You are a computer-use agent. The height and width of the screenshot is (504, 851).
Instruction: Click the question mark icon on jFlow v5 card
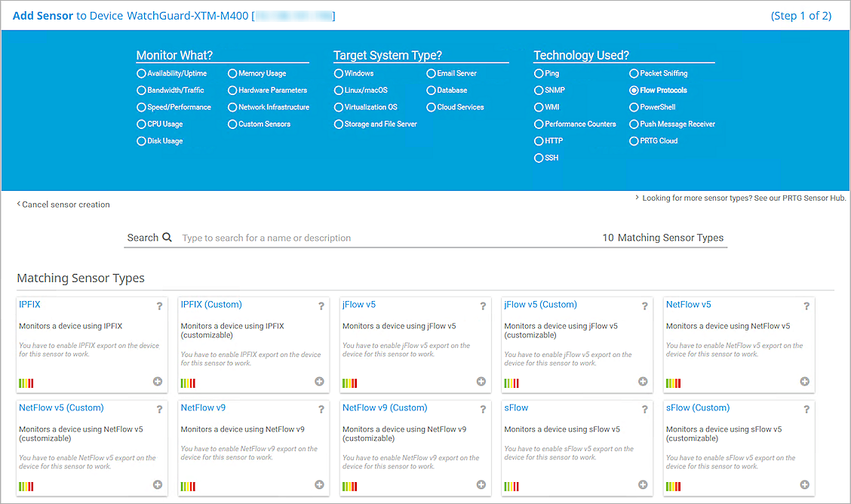tap(481, 306)
